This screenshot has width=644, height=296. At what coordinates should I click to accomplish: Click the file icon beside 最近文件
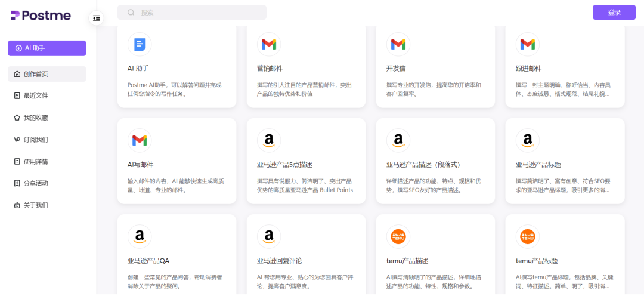point(17,96)
